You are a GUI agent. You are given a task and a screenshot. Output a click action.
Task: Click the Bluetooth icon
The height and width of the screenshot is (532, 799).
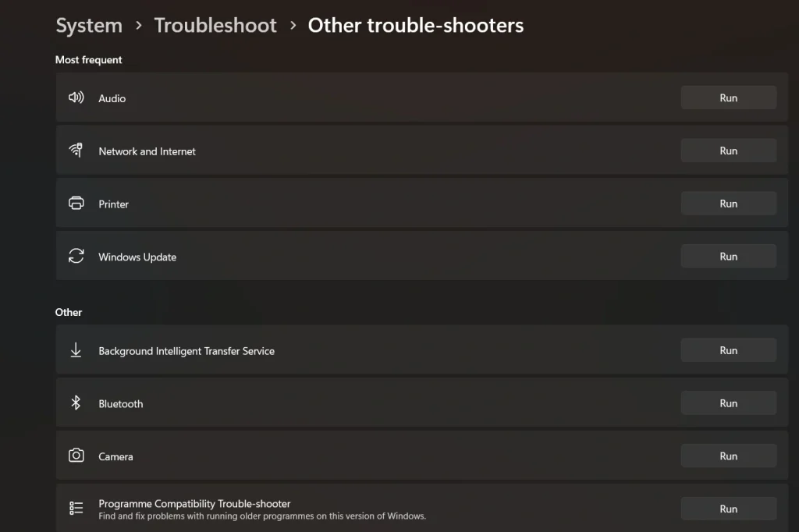(x=76, y=403)
